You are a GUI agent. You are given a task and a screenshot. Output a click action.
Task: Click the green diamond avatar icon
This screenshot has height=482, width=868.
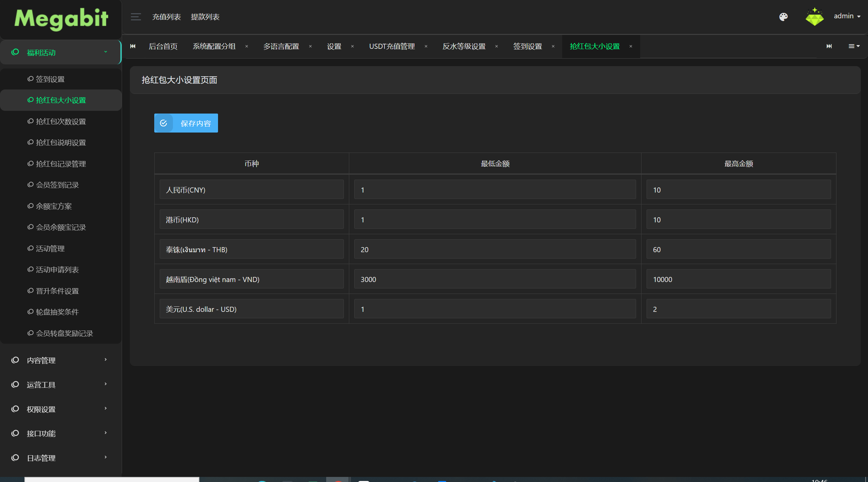click(x=814, y=17)
